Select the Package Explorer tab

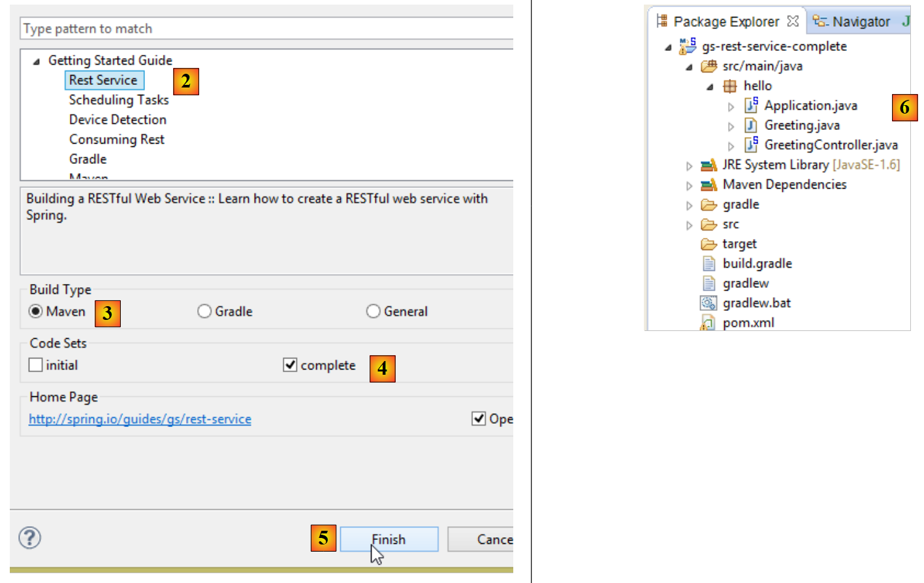click(725, 22)
